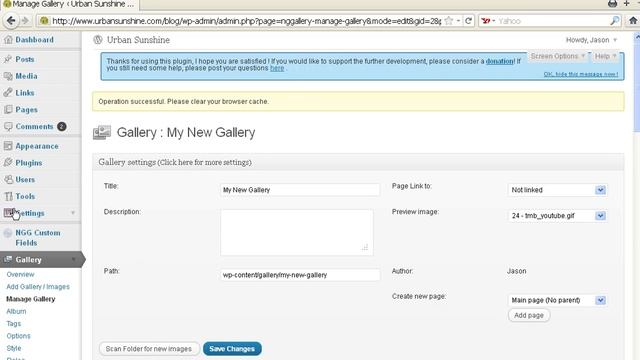Open the Plugins menu
This screenshot has height=360, width=640.
(29, 163)
